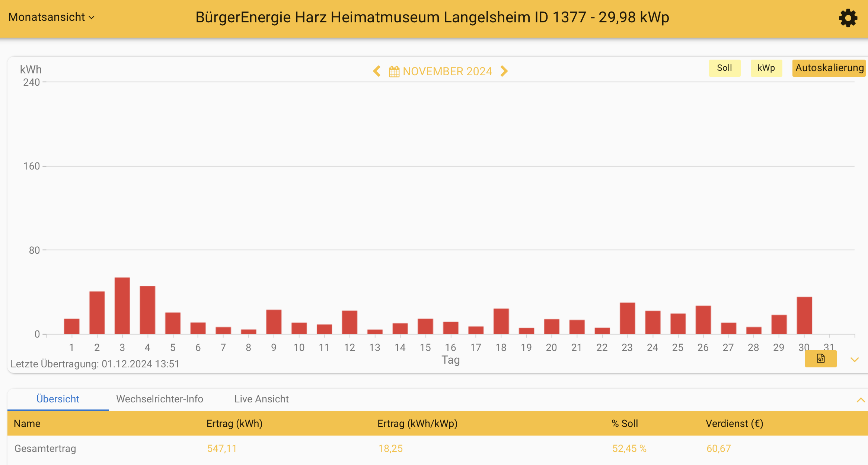Click the Gesamtertrag value 547,11

click(x=222, y=449)
